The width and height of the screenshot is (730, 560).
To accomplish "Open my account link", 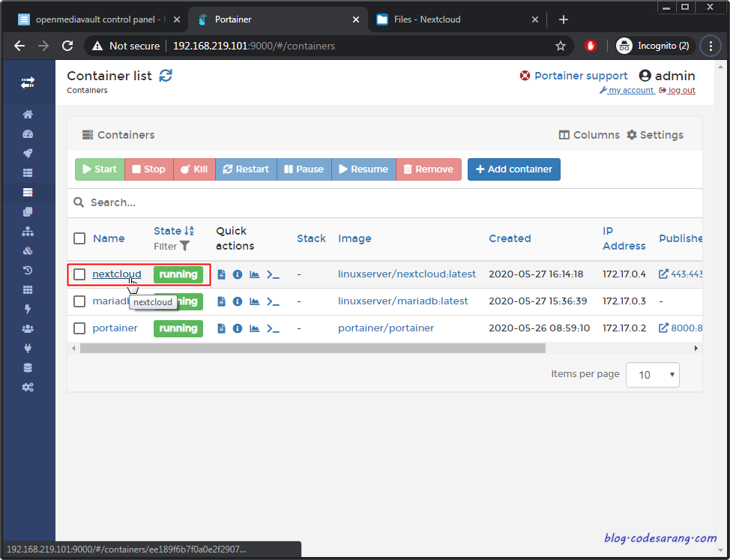I will pos(627,90).
